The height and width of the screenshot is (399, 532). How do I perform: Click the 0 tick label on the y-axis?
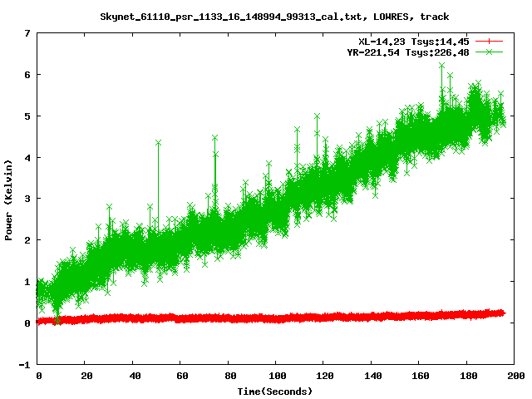(x=27, y=323)
